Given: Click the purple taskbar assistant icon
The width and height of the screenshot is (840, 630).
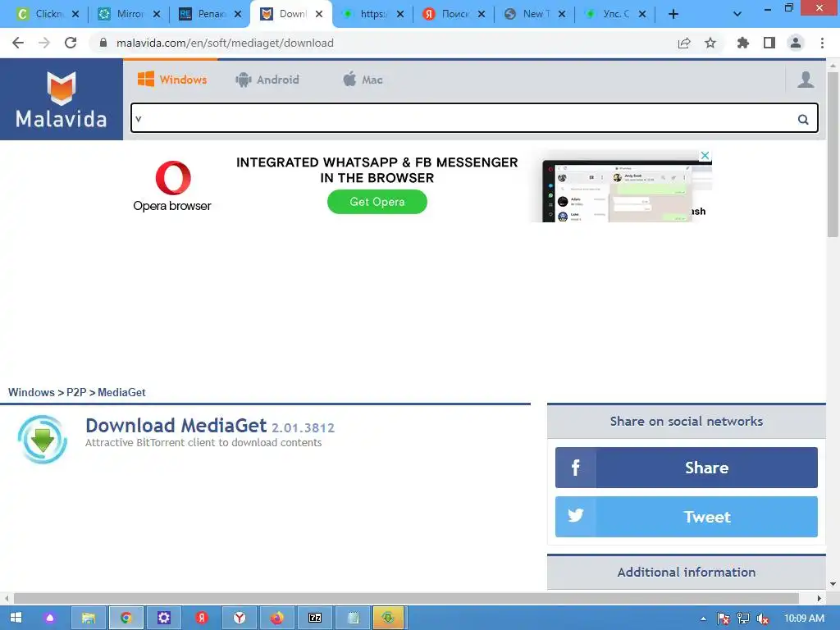Looking at the screenshot, I should pos(50,618).
